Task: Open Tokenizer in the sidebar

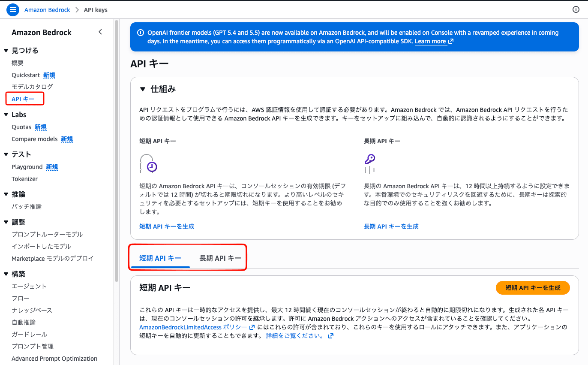Action: tap(24, 179)
